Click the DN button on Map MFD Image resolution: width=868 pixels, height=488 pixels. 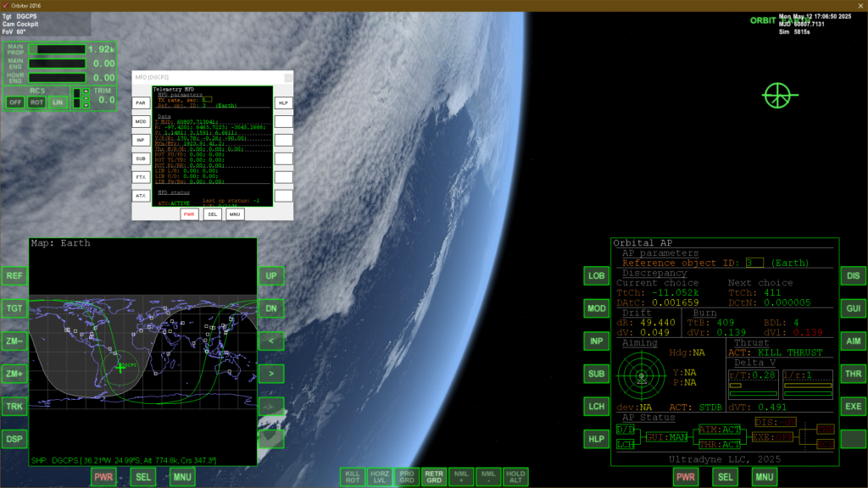click(271, 308)
